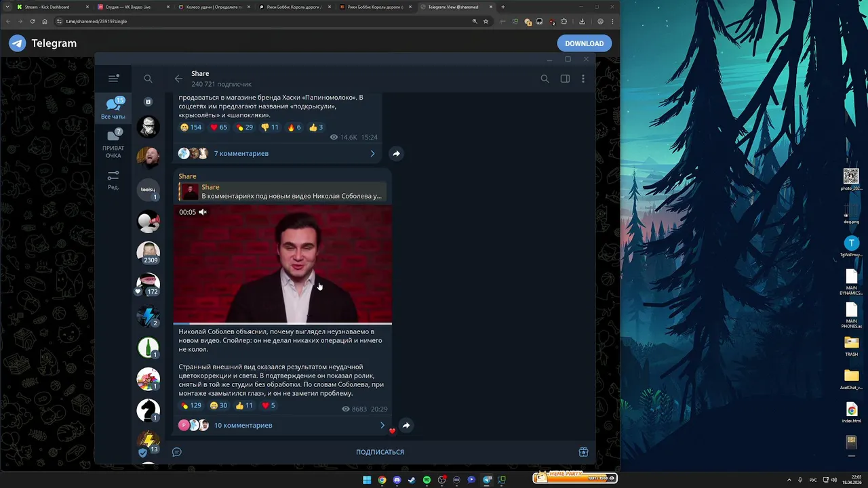Forward the Sobolev post with the share arrow
868x488 pixels.
pos(406,426)
